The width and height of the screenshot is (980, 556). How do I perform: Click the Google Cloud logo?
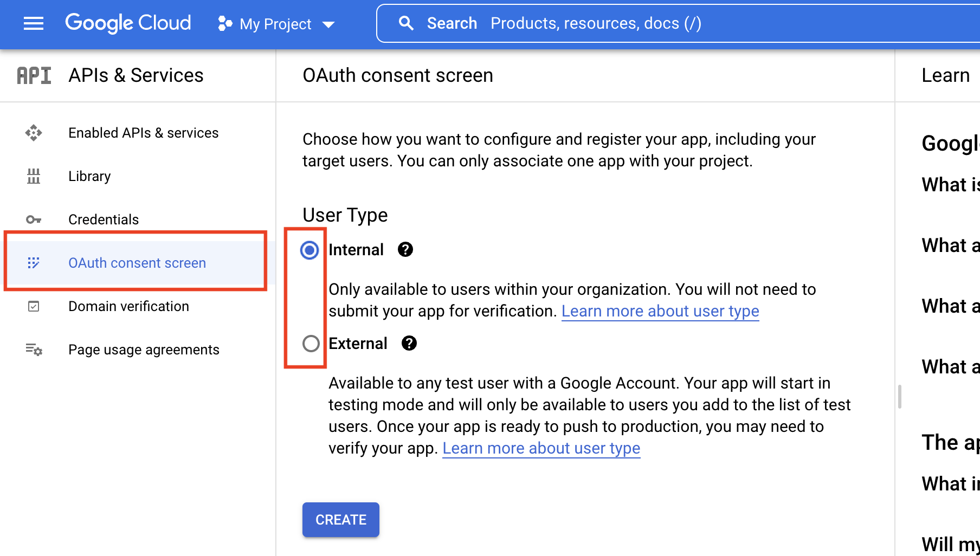128,23
